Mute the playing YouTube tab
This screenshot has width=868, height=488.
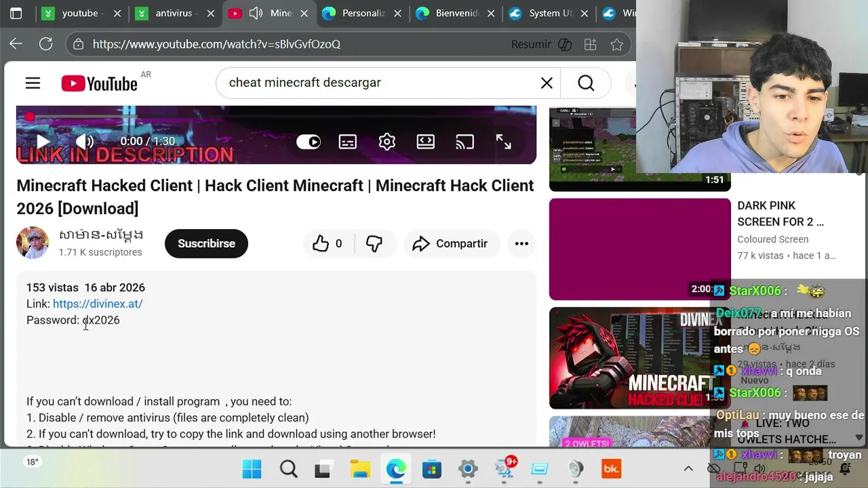pyautogui.click(x=256, y=13)
